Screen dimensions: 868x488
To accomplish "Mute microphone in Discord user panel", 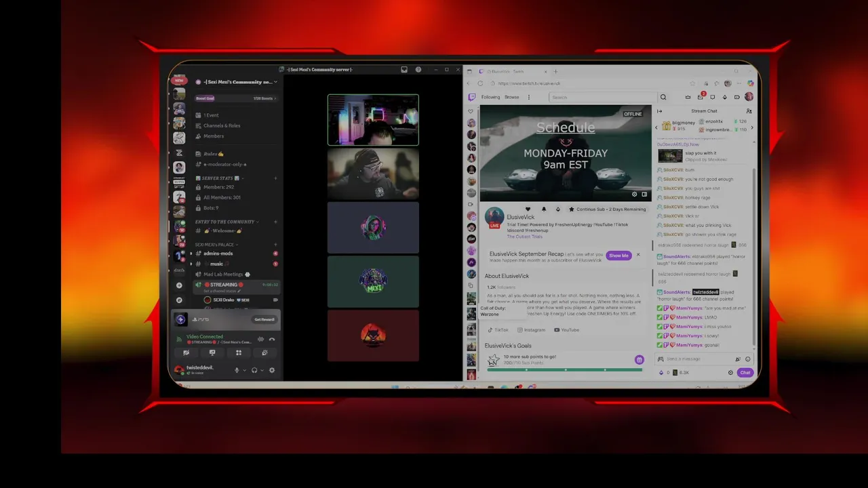I will 237,370.
